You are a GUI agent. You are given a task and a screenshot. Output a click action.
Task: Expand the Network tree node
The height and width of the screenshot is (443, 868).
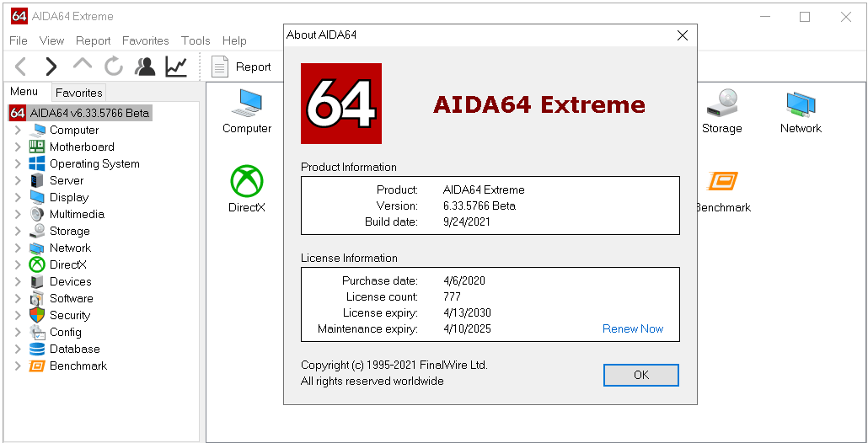click(x=18, y=248)
